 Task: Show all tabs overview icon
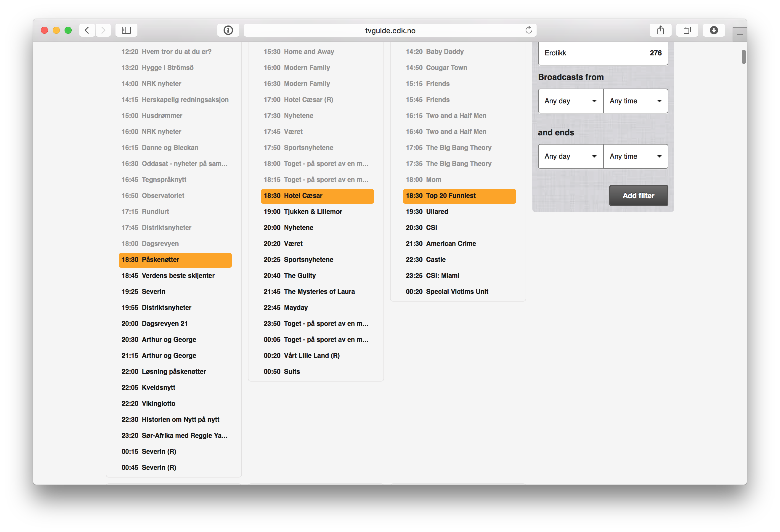(687, 30)
